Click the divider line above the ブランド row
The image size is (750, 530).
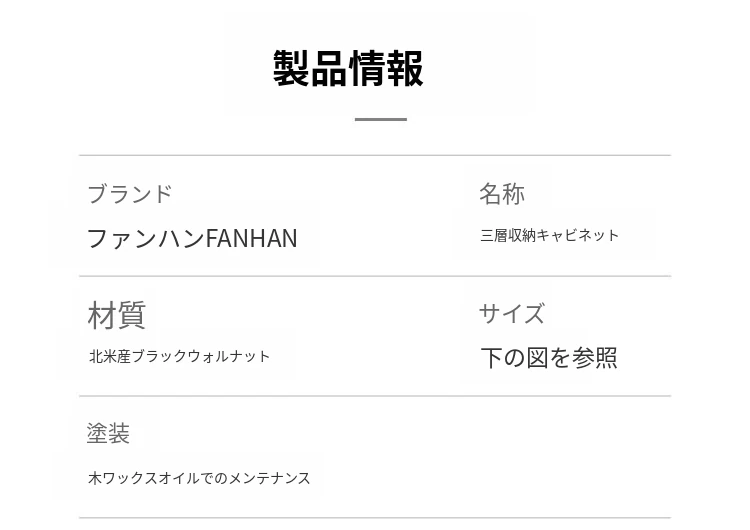coord(375,155)
